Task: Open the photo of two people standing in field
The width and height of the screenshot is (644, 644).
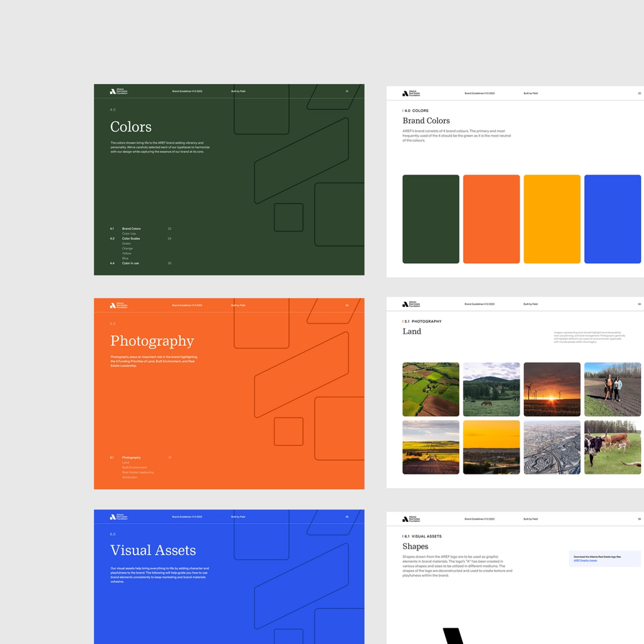Action: (x=612, y=390)
